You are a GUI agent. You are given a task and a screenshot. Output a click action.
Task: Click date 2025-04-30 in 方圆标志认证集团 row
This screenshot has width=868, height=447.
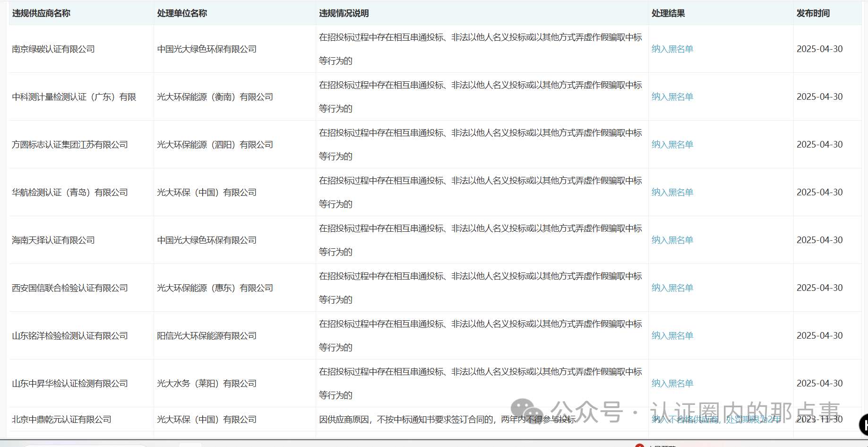tap(820, 144)
